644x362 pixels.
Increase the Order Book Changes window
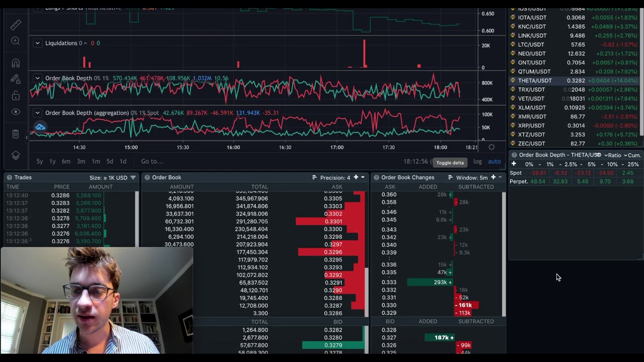pos(493,177)
